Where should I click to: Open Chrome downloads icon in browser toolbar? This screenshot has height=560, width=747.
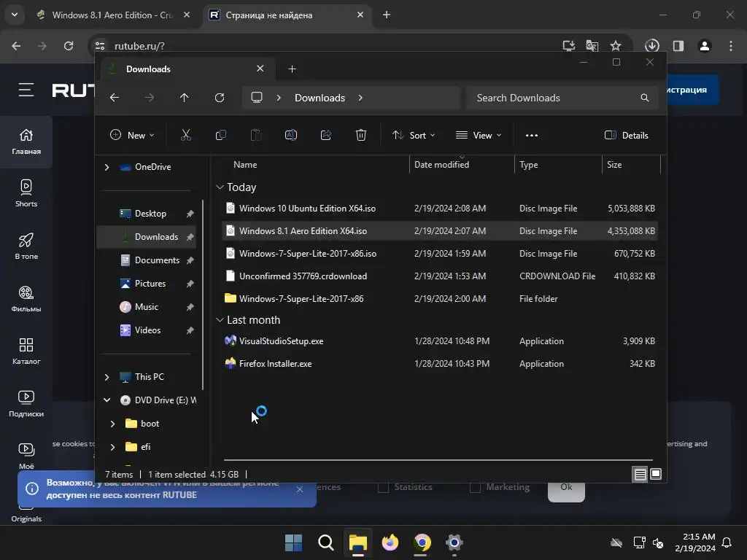pyautogui.click(x=651, y=46)
